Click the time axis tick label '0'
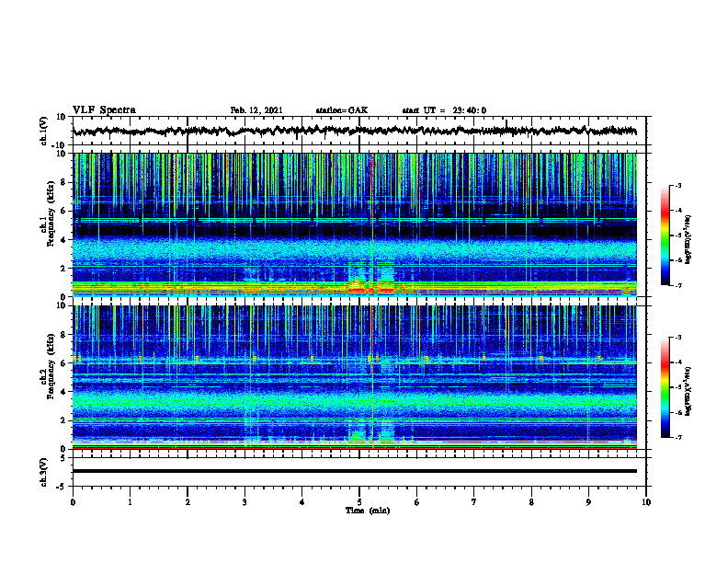 click(73, 502)
